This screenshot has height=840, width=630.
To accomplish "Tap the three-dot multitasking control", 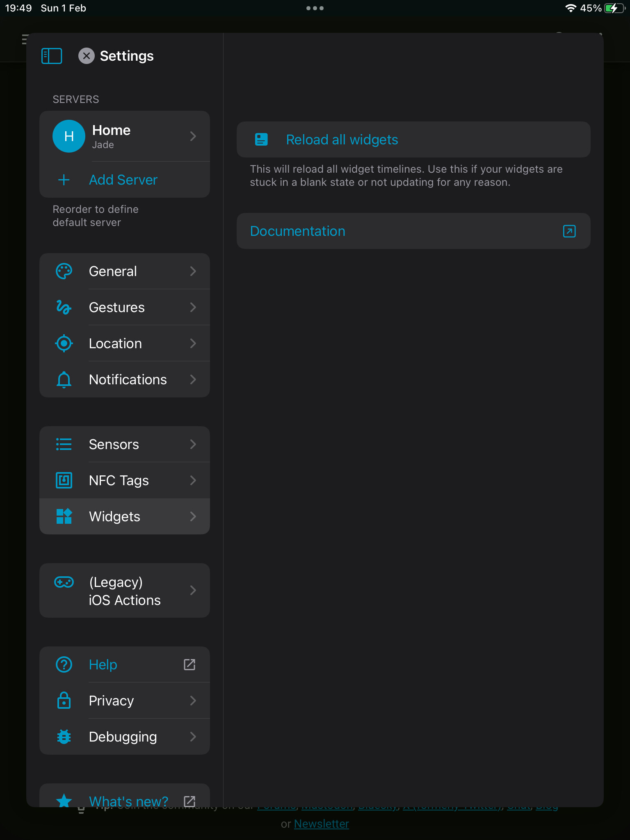I will [315, 8].
